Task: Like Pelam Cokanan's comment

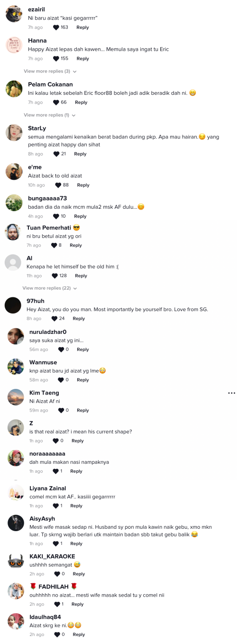Action: pyautogui.click(x=56, y=102)
